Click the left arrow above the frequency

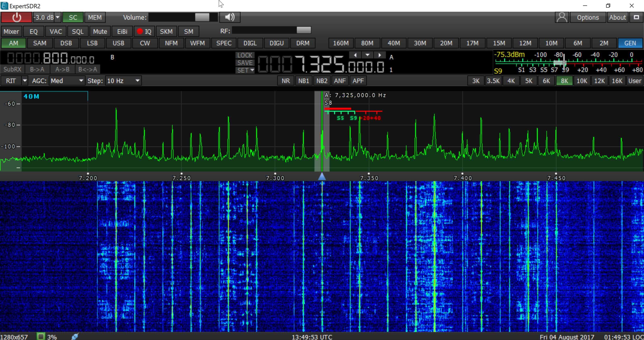[355, 55]
